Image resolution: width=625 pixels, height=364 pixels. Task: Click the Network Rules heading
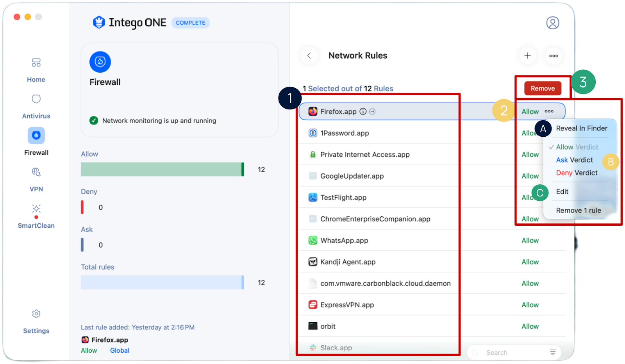pyautogui.click(x=358, y=55)
